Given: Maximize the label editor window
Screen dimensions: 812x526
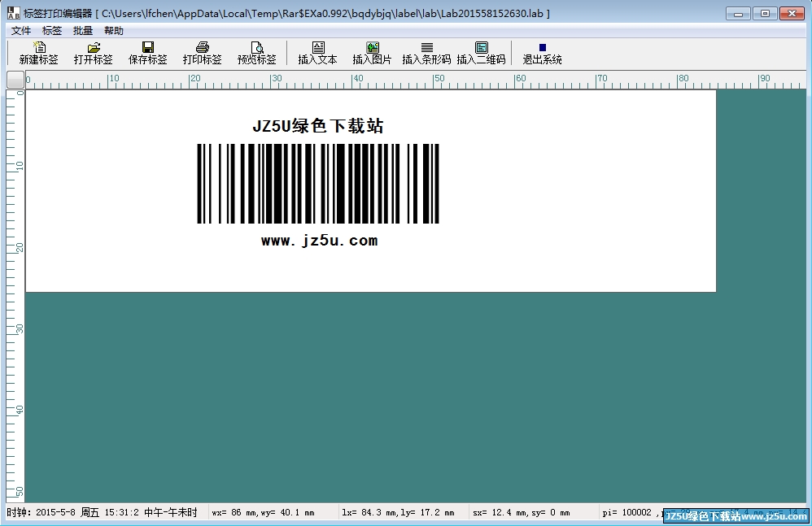Looking at the screenshot, I should coord(765,14).
